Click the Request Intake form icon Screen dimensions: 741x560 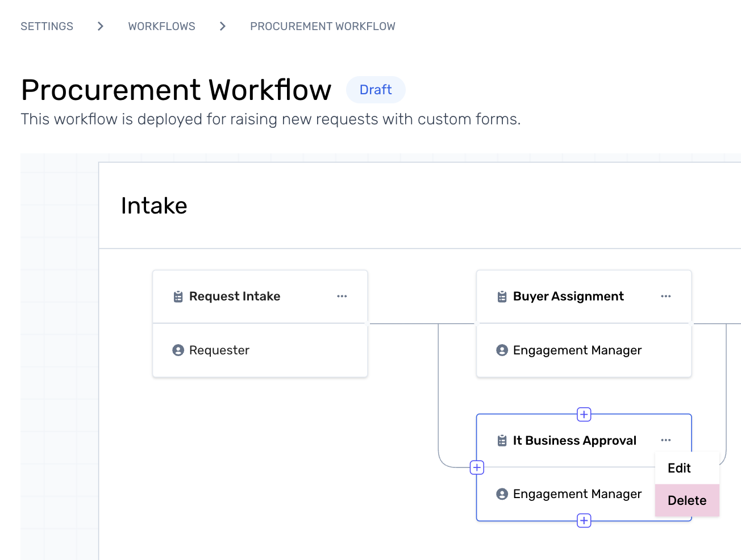click(178, 296)
